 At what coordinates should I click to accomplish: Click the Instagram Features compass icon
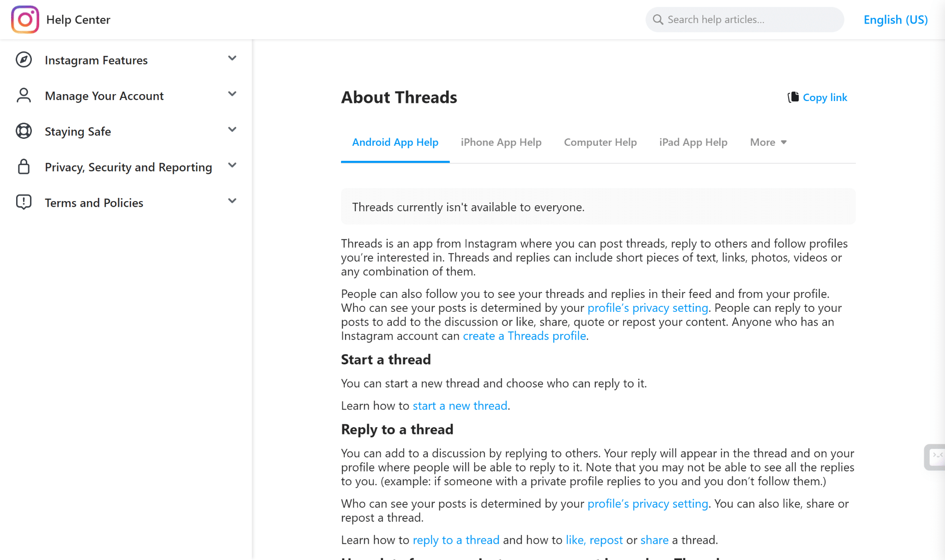click(24, 60)
